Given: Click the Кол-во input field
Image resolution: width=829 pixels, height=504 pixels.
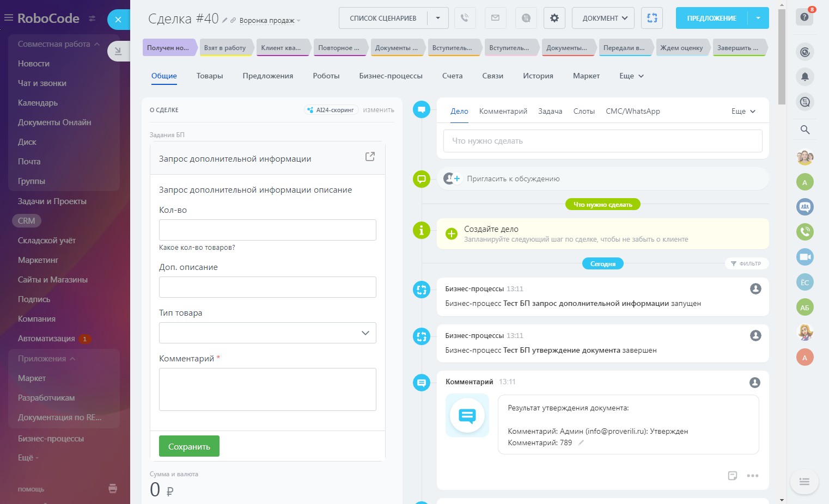Looking at the screenshot, I should tap(267, 230).
